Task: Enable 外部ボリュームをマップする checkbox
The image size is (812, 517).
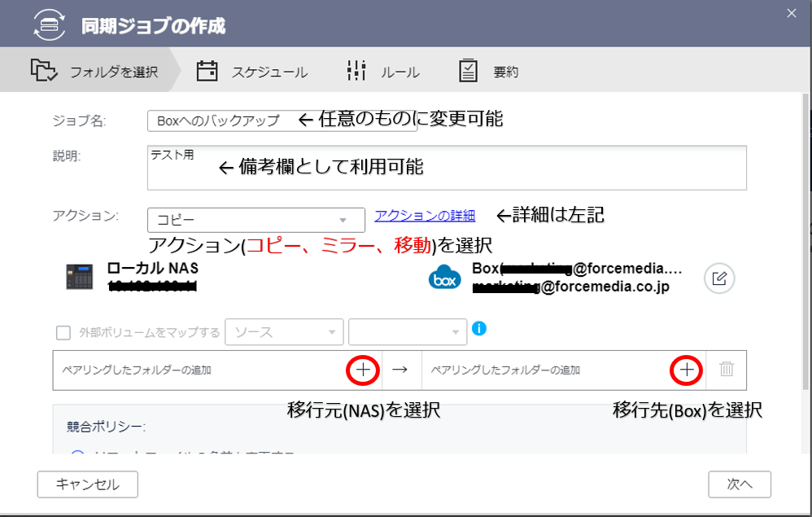Action: pyautogui.click(x=63, y=332)
